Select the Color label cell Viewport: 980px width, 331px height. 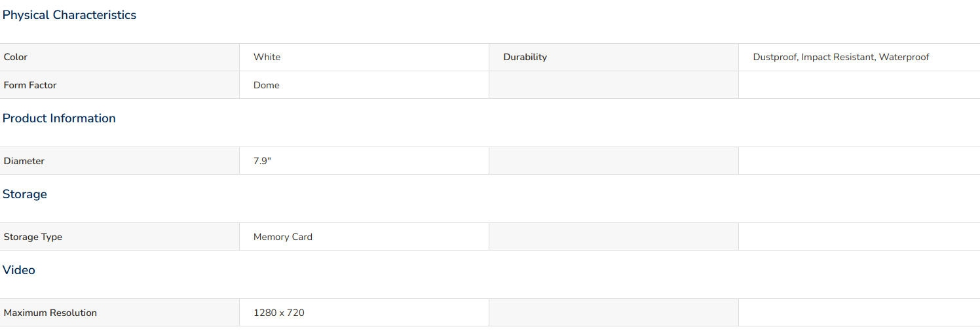[119, 57]
